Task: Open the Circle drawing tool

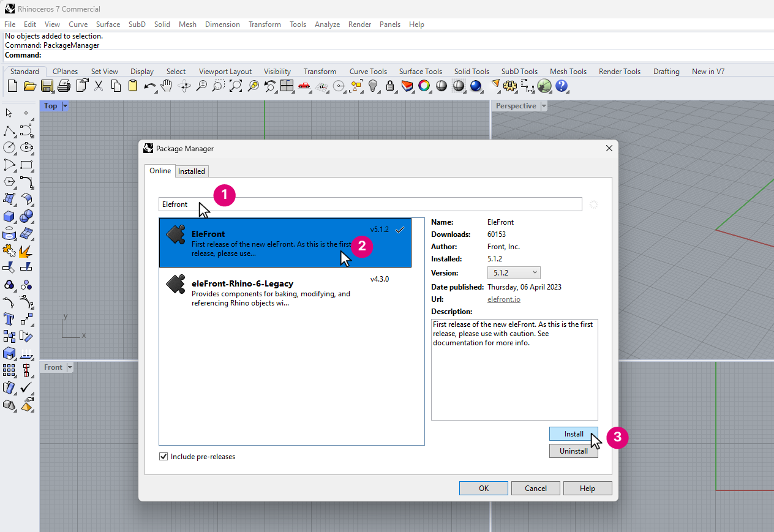Action: [8, 148]
